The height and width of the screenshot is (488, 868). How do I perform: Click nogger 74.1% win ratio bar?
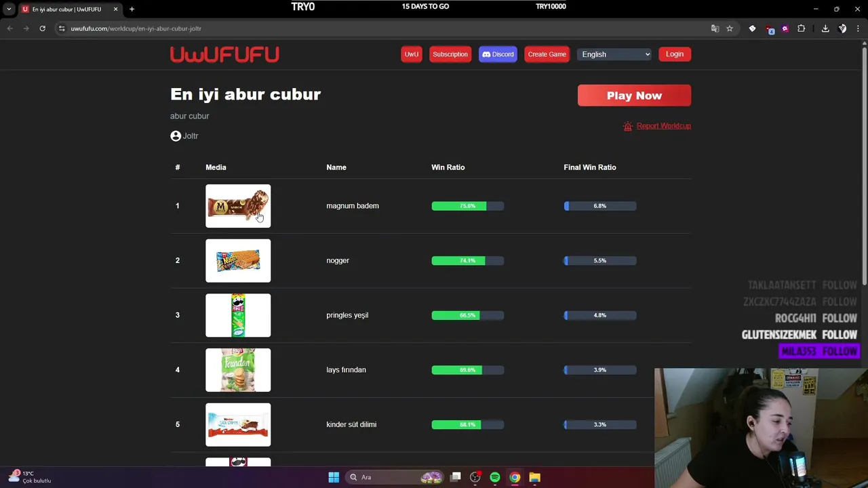click(x=468, y=260)
